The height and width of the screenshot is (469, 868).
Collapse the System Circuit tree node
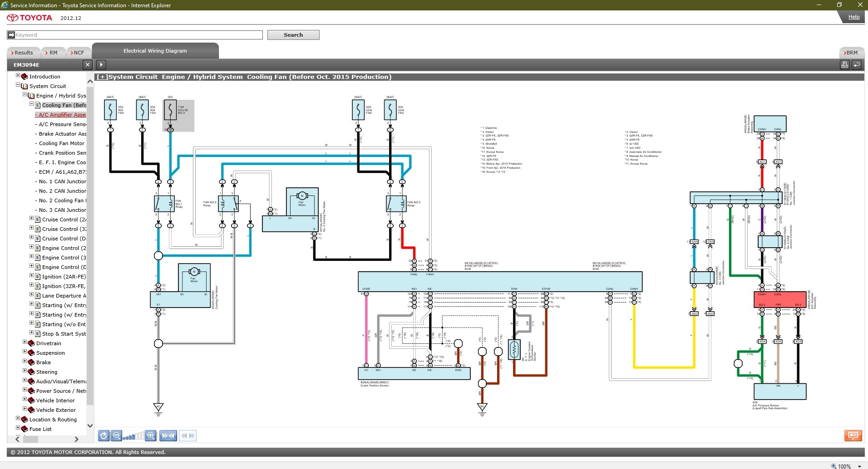(x=18, y=85)
